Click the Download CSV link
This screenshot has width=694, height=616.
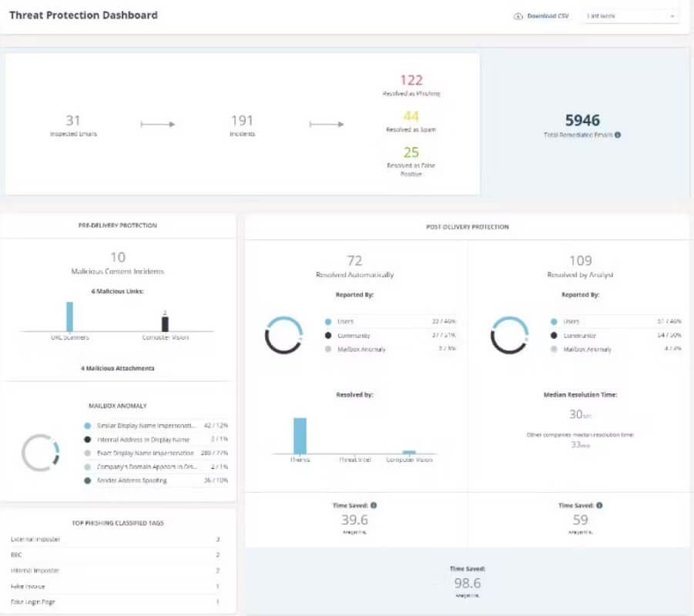click(x=548, y=16)
